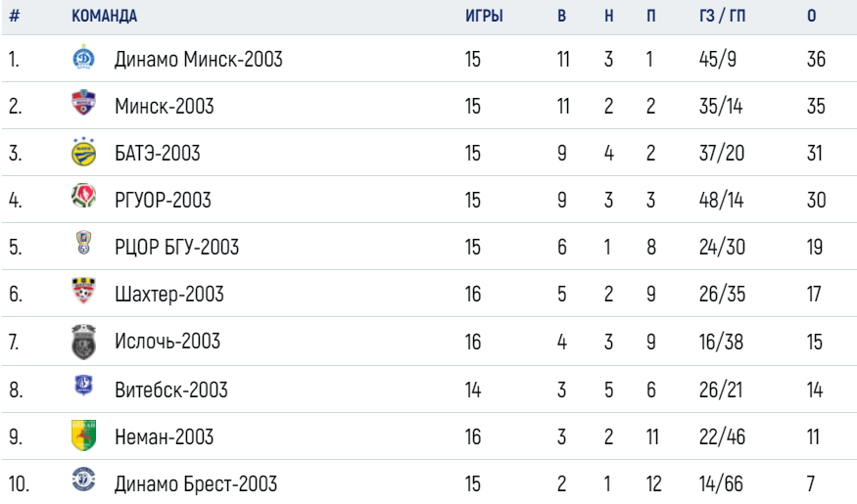
Task: Open the БАТЭ-2003 team name link
Action: click(158, 153)
